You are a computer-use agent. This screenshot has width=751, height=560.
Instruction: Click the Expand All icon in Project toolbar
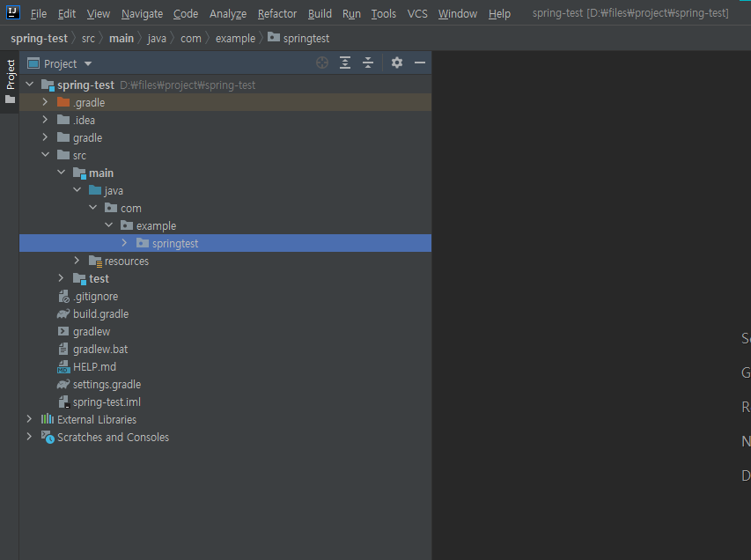tap(344, 63)
